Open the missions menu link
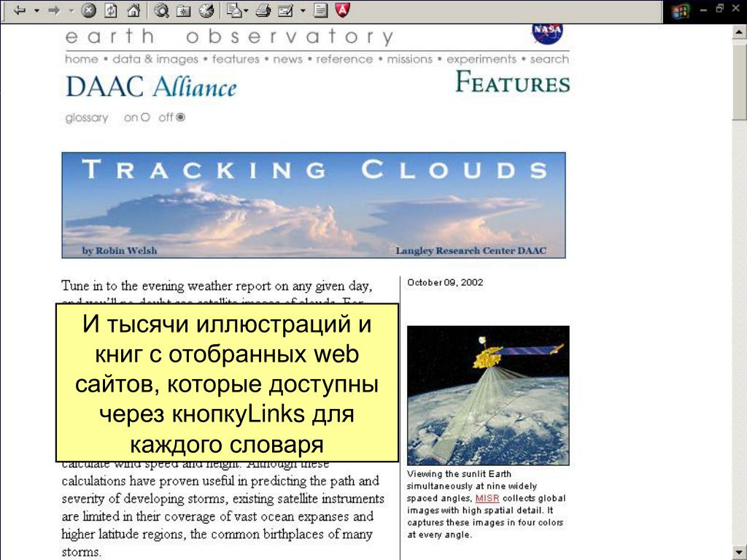This screenshot has height=560, width=747. (x=410, y=60)
